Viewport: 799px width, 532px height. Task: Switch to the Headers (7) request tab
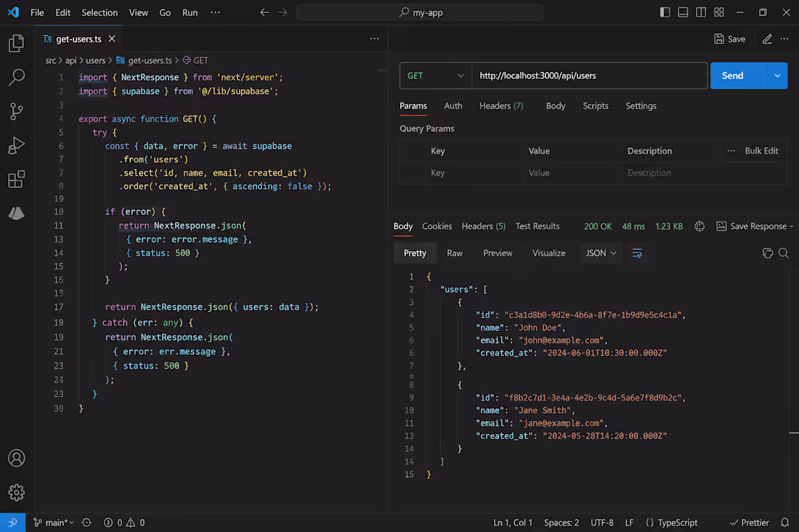pos(501,106)
